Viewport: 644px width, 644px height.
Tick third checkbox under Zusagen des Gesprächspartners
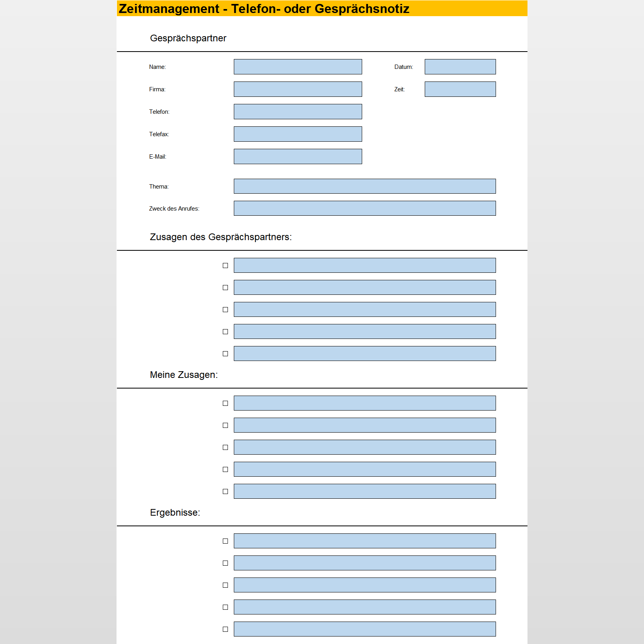pos(225,310)
